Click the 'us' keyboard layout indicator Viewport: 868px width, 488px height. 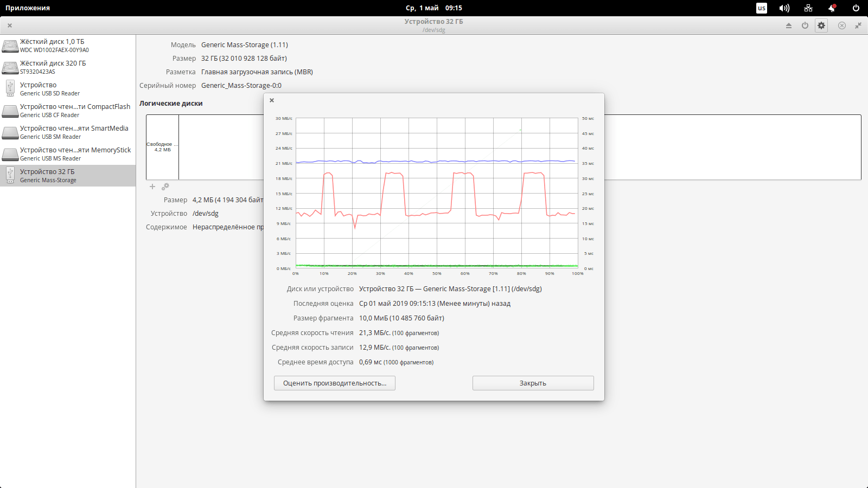pyautogui.click(x=762, y=8)
